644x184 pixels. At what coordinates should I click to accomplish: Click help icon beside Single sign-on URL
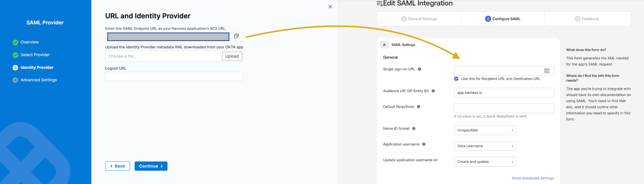(419, 69)
